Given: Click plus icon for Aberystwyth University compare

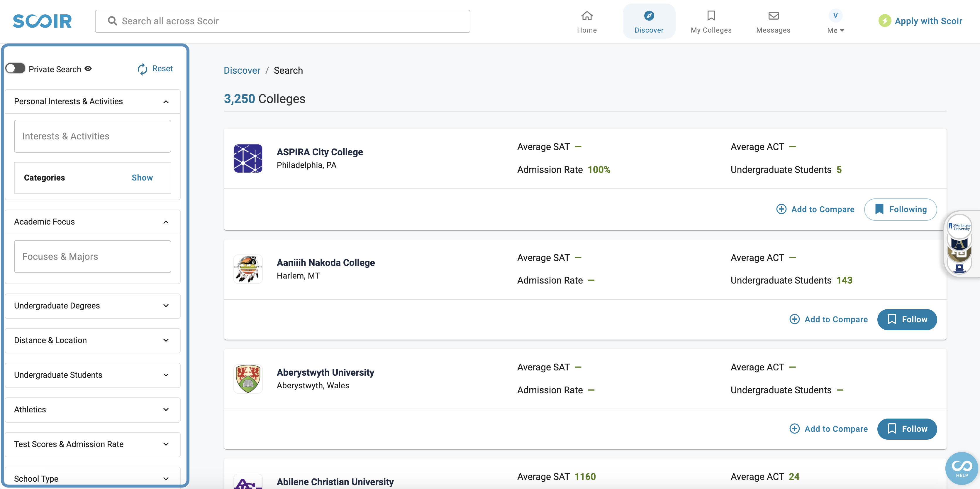Looking at the screenshot, I should [x=795, y=429].
